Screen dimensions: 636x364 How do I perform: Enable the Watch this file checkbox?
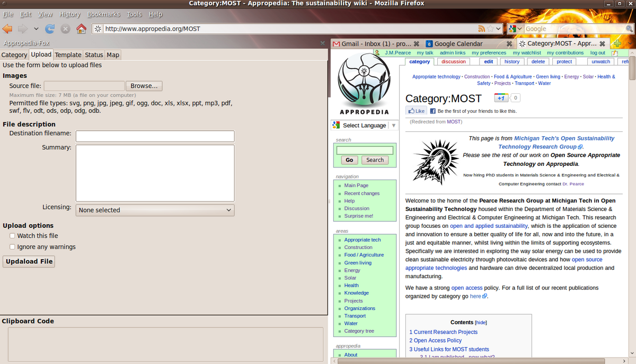coord(12,236)
